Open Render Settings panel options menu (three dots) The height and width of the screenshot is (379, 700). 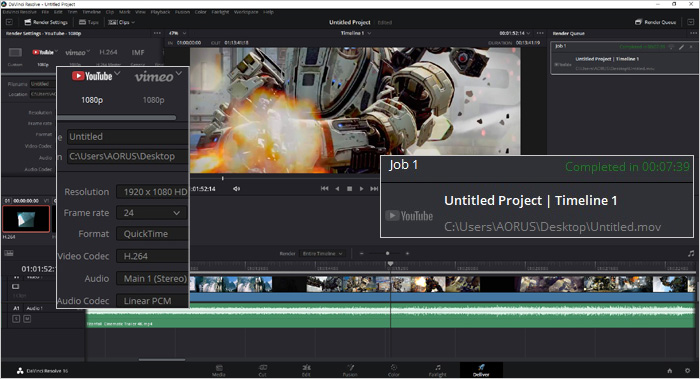157,33
